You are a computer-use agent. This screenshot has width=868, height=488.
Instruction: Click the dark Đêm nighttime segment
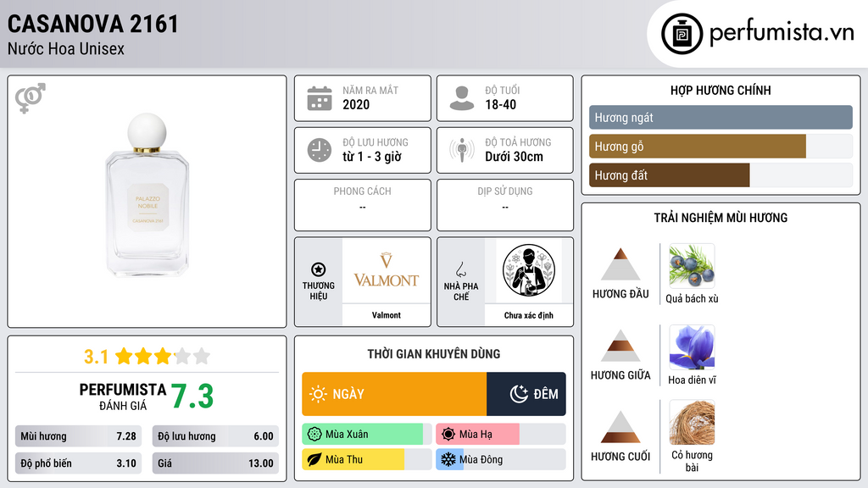tap(526, 394)
